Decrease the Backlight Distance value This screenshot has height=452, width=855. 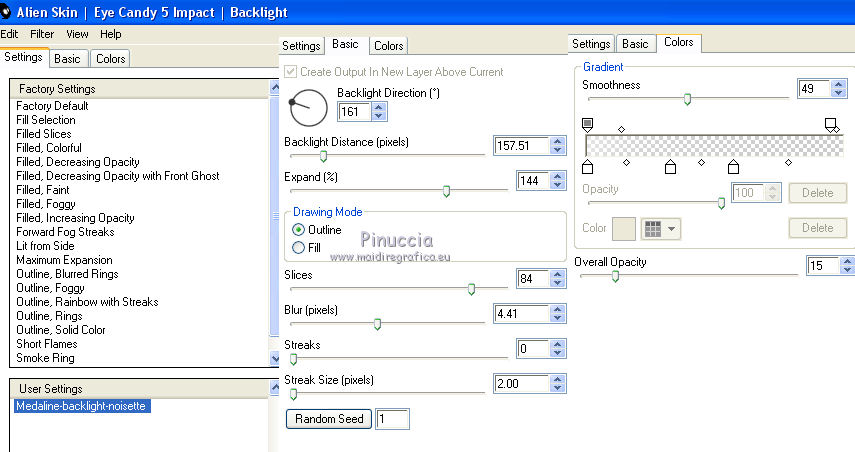[x=557, y=150]
